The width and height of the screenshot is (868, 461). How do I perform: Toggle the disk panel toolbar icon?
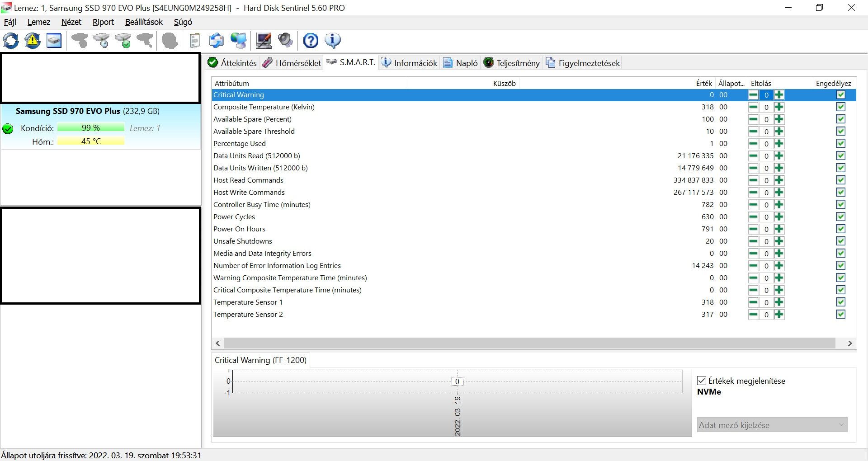coord(54,41)
